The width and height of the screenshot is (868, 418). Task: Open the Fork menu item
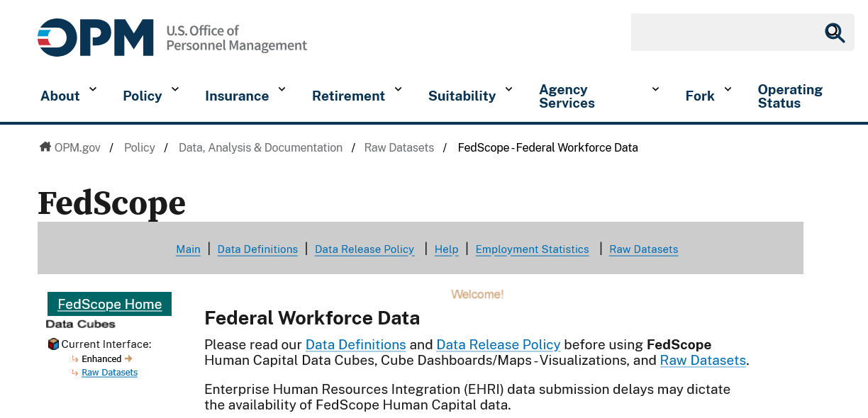(700, 96)
